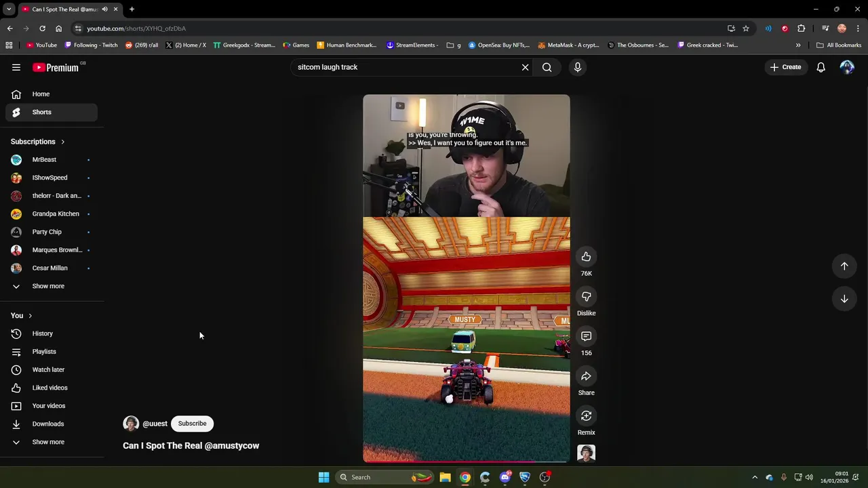Click the Create button
Viewport: 868px width, 488px height.
[785, 67]
